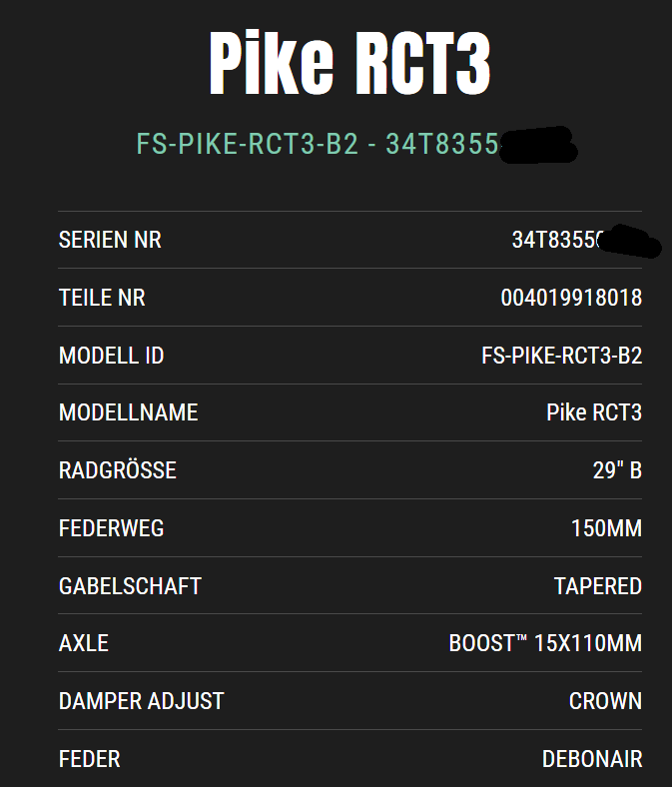Click the DAMPER ADJUST row label
672x787 pixels.
(x=141, y=701)
